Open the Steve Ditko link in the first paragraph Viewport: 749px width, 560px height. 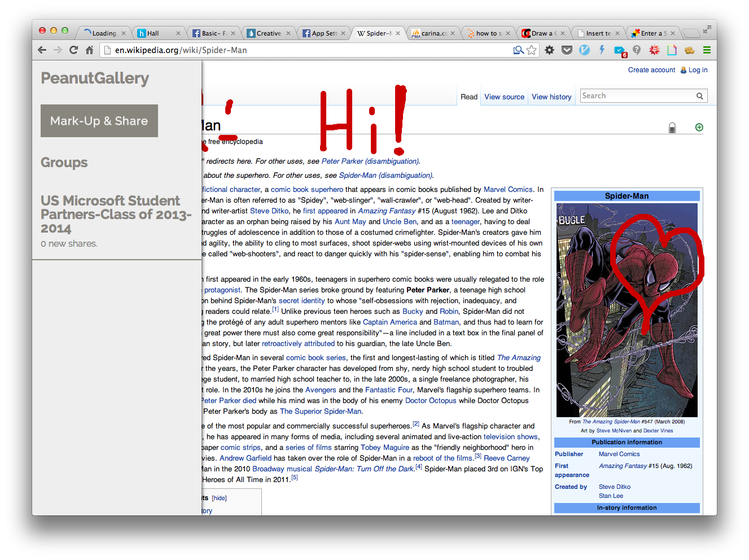point(269,211)
